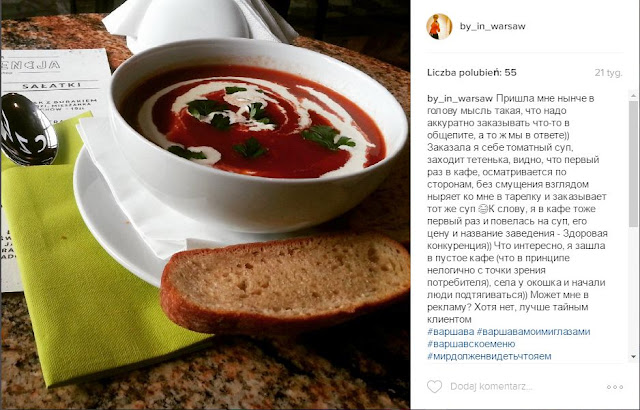Open the #варшавамоимиглазами hashtag
The height and width of the screenshot is (410, 640).
coord(533,331)
